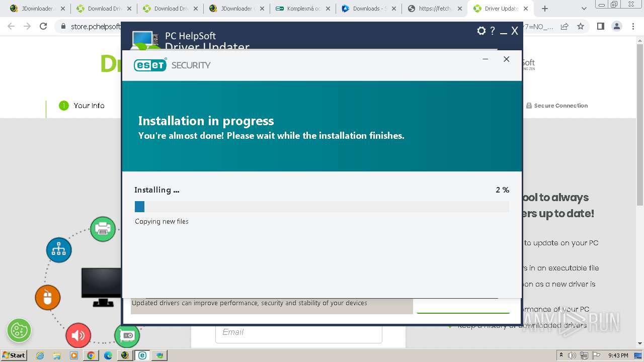The image size is (644, 362).
Task: Launch Internet Explorer from taskbar
Action: 40,355
